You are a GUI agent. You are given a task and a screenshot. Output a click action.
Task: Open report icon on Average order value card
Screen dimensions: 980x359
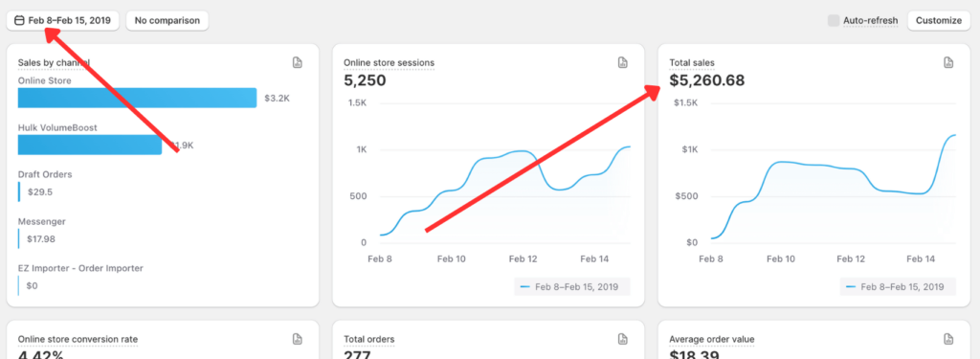[948, 339]
